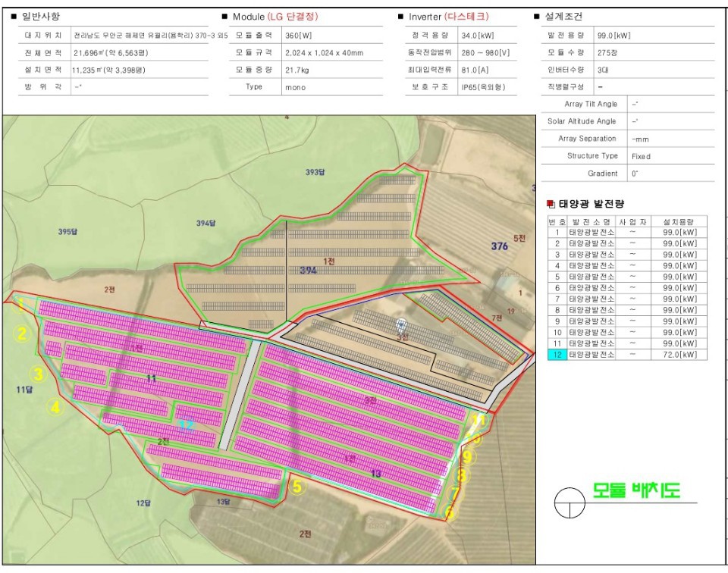Click the 12답 parcel label on map
This screenshot has height=573, width=728.
143,503
